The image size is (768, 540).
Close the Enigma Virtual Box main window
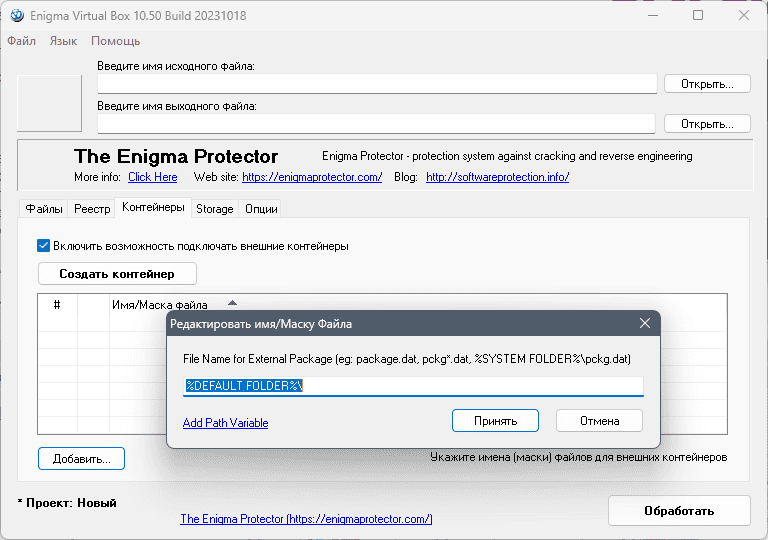click(x=744, y=16)
